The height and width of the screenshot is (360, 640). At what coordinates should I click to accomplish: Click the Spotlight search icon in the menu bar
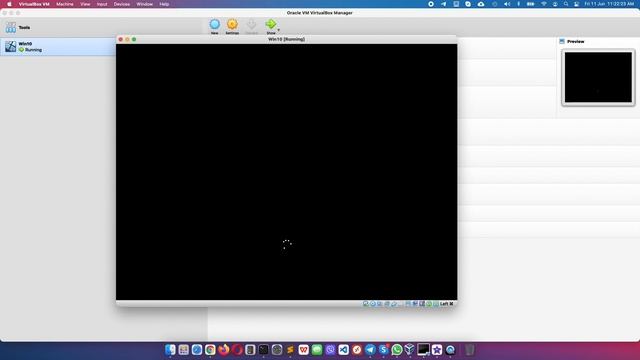click(566, 4)
